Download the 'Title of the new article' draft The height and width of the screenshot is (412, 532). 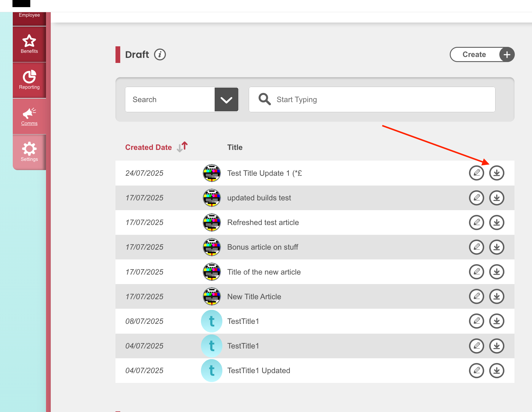point(497,272)
